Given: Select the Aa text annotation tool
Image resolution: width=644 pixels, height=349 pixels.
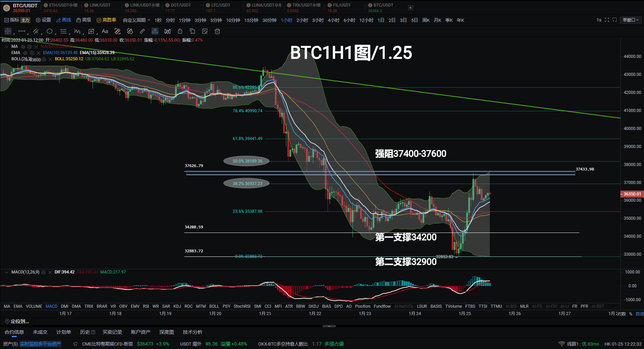Looking at the screenshot, I should tap(105, 32).
